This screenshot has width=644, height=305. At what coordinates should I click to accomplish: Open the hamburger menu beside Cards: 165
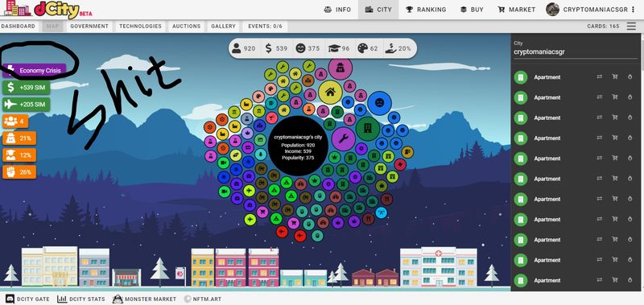[631, 27]
